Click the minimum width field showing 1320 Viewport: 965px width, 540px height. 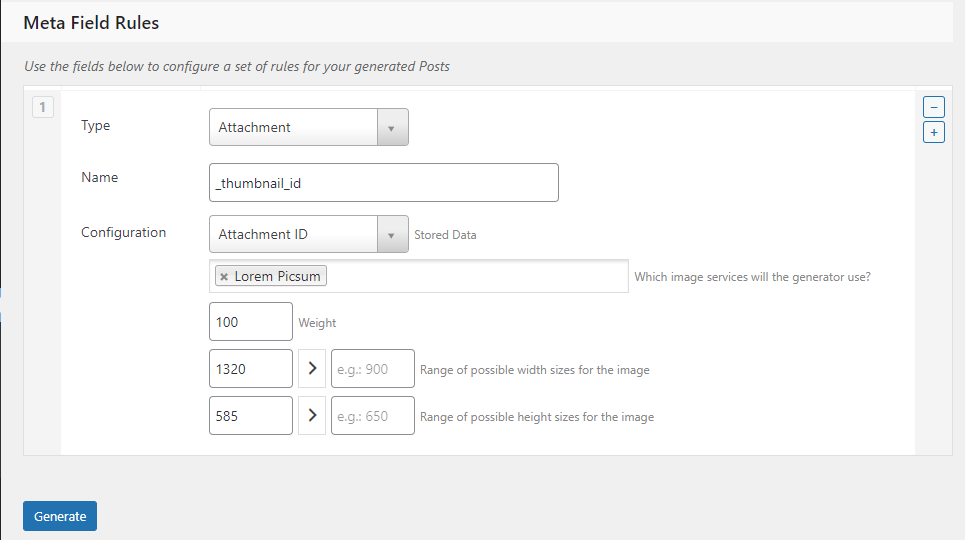point(251,369)
